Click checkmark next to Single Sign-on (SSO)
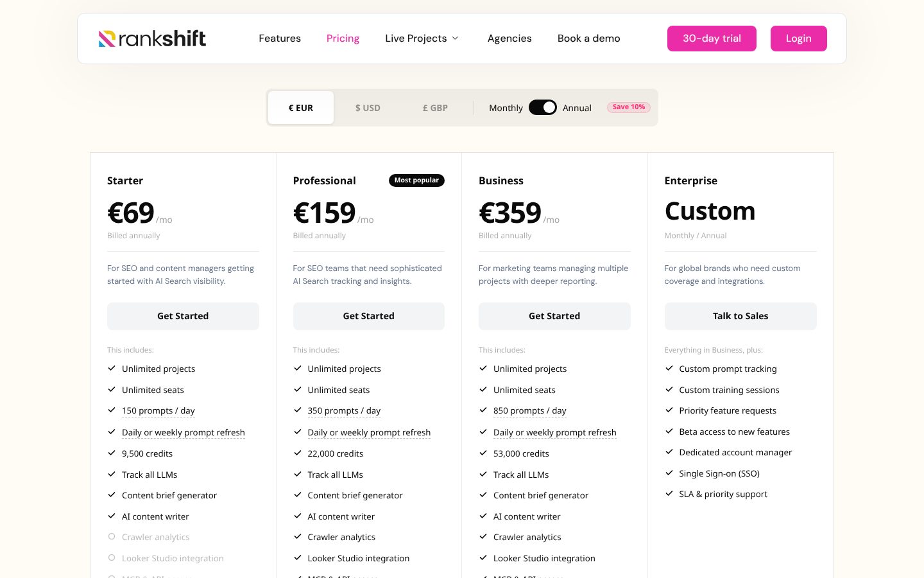Screen dimensions: 924x578 [x=669, y=473]
